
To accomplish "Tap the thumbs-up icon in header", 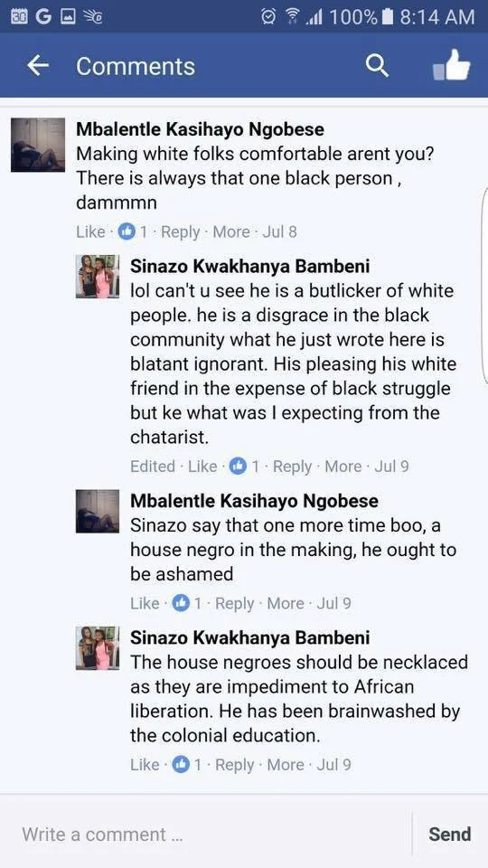I will (452, 65).
